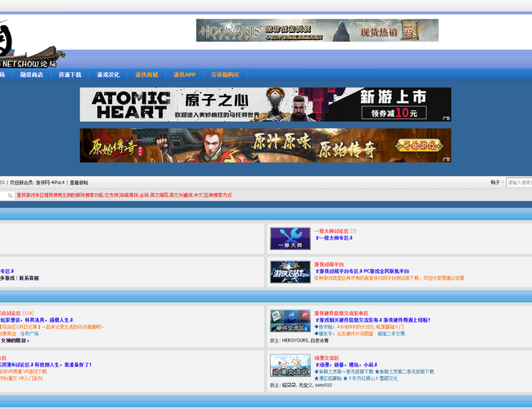Click the Hogwarts Legacy banner ad

click(x=318, y=30)
